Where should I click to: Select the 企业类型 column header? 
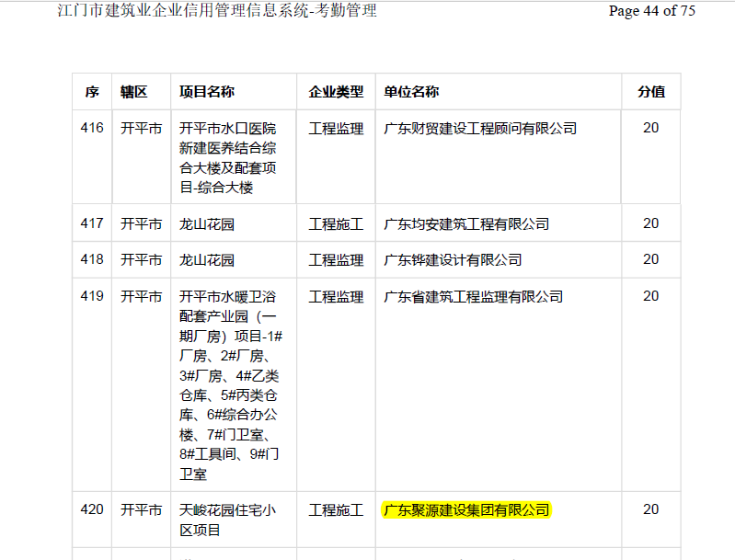[x=336, y=92]
